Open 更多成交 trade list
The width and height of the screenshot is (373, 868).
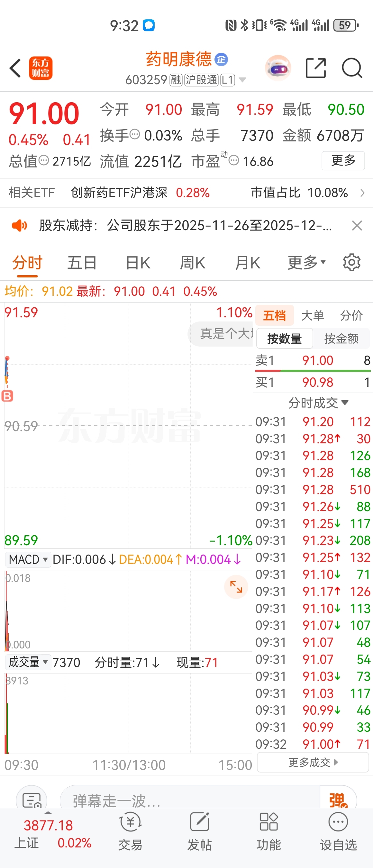coord(313,762)
